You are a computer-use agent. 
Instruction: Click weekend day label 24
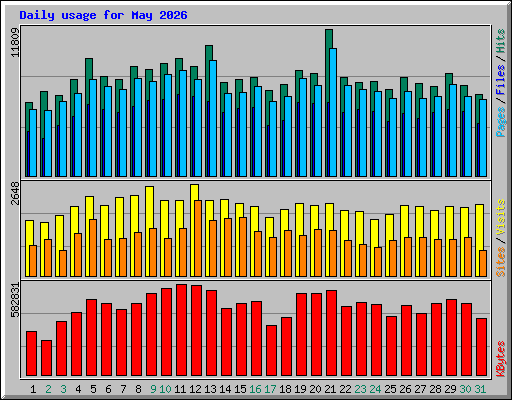point(375,389)
